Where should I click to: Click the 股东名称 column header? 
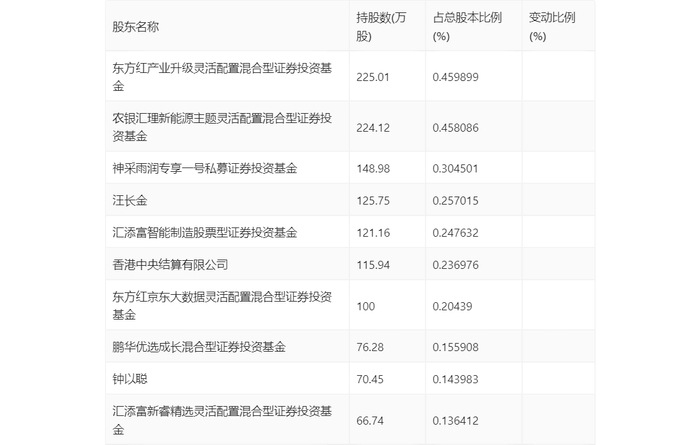(136, 27)
